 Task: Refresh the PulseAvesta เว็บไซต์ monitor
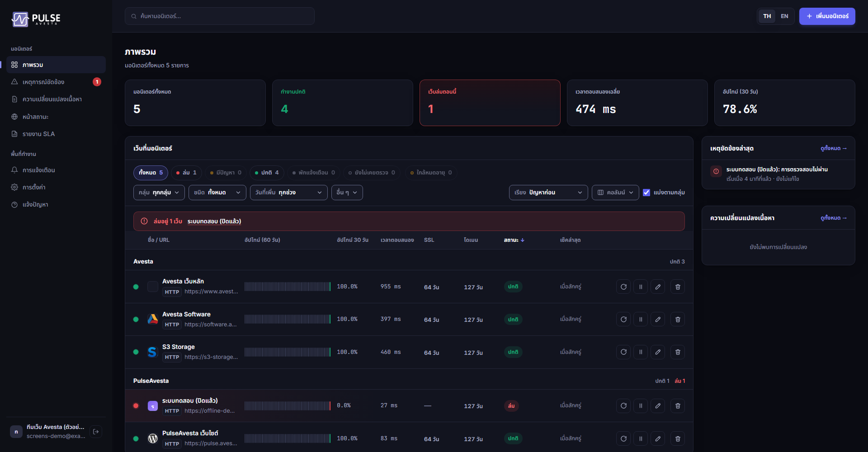point(623,438)
